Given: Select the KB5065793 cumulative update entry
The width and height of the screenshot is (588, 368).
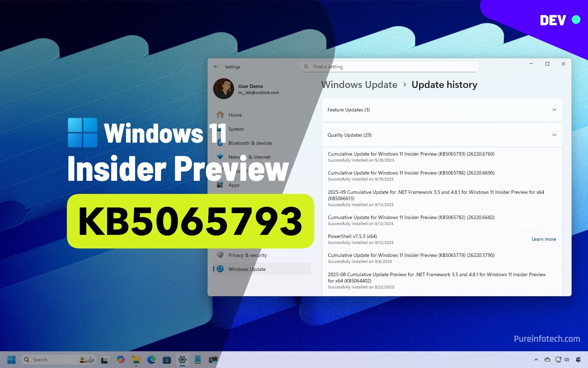Looking at the screenshot, I should click(x=442, y=157).
